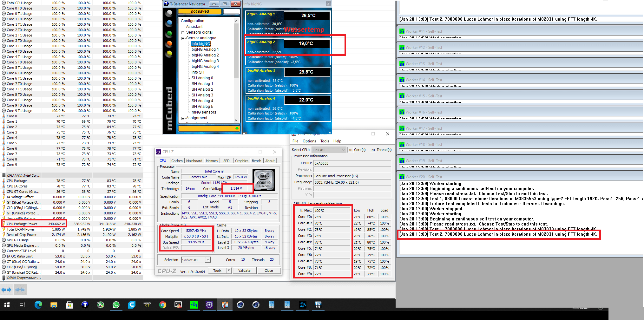Click the orange sphere icon in T-Balancer sidebar
Screen dimensions: 644x320
tap(169, 43)
